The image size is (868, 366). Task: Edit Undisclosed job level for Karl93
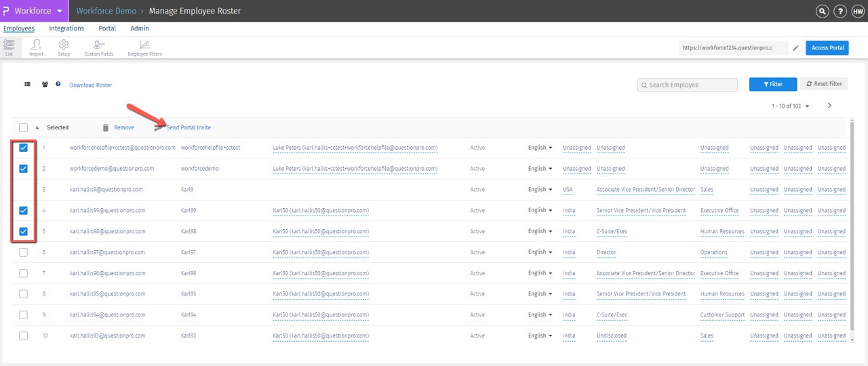tap(612, 336)
